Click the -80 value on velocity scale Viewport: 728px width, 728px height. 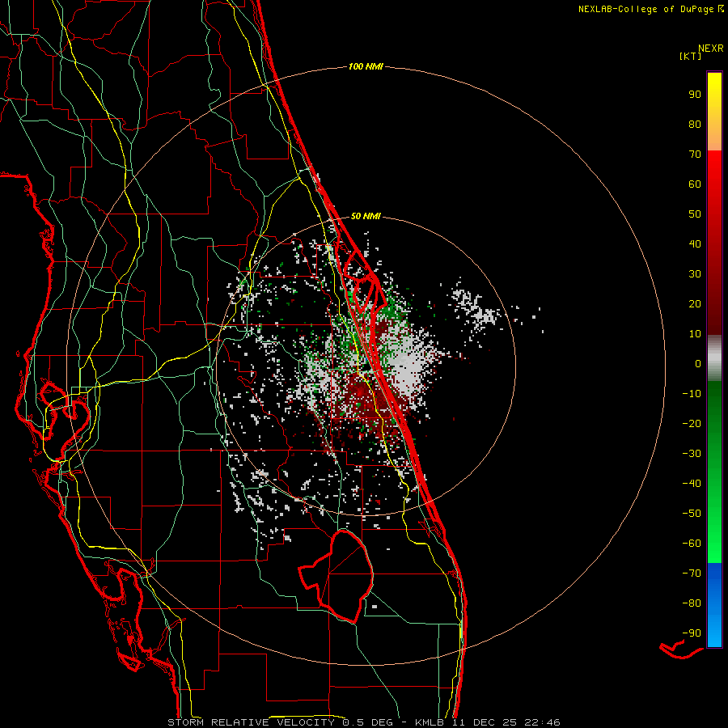pos(692,603)
